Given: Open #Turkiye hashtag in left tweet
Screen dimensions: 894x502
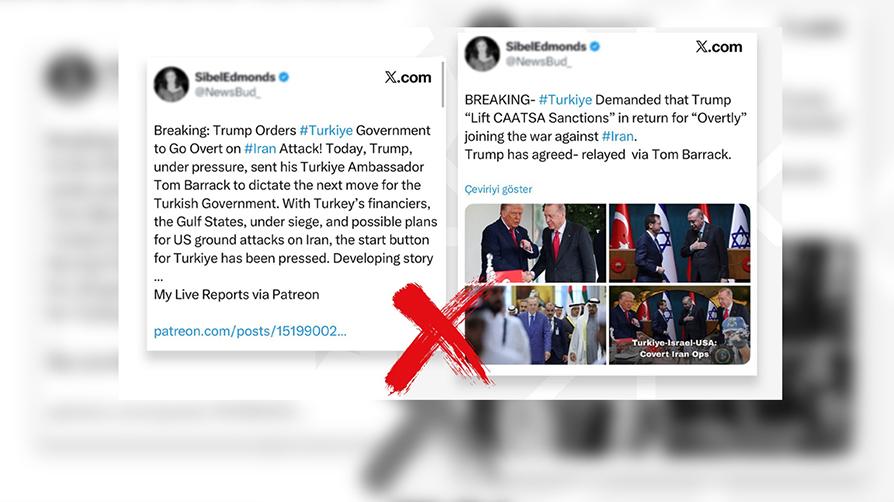Looking at the screenshot, I should [326, 130].
